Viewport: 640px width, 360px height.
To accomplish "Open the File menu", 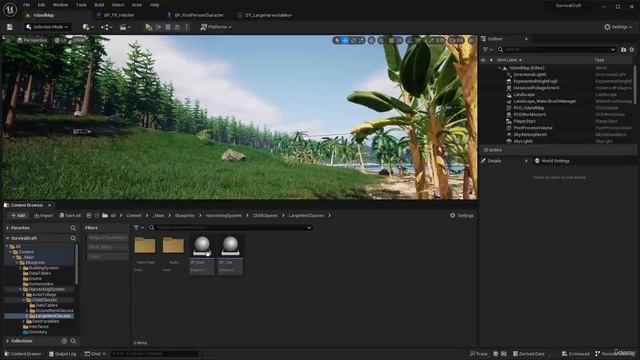I will [x=27, y=5].
